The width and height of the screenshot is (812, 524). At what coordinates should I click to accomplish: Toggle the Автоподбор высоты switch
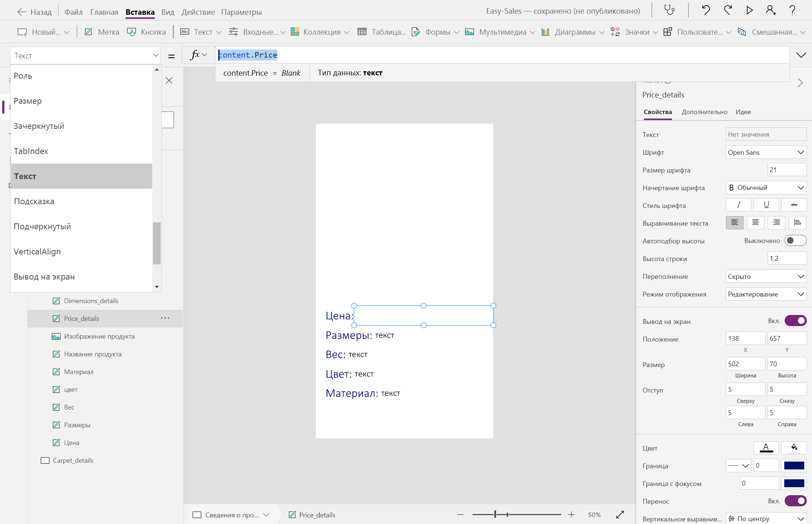pyautogui.click(x=795, y=241)
